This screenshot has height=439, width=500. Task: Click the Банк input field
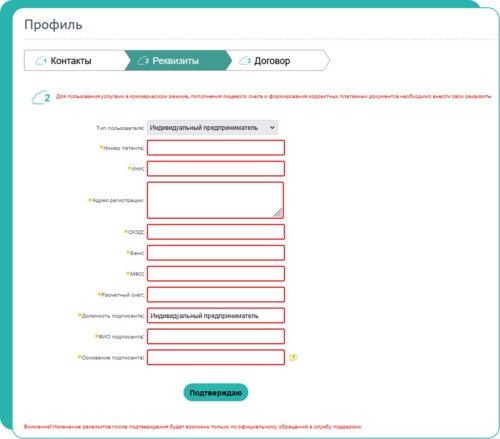pos(216,253)
